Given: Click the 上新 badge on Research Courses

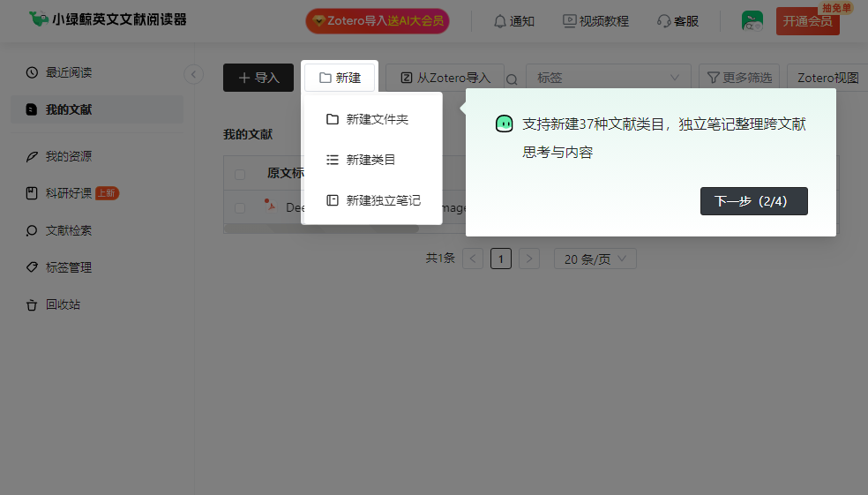Looking at the screenshot, I should (108, 193).
